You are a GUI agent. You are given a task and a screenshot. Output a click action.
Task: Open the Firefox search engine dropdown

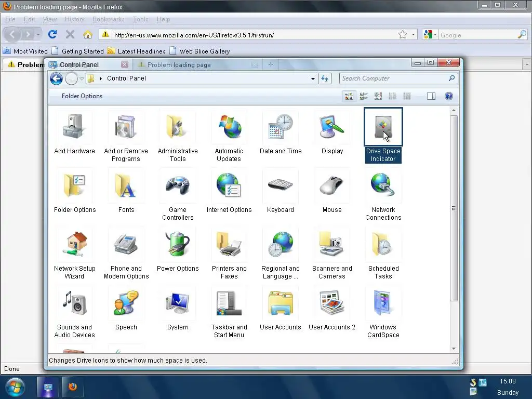(430, 35)
